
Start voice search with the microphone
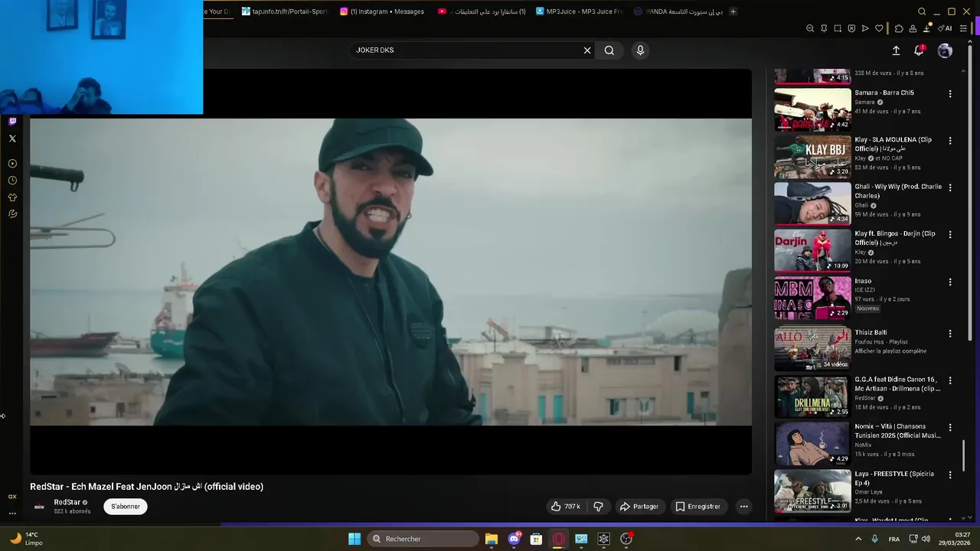[640, 51]
